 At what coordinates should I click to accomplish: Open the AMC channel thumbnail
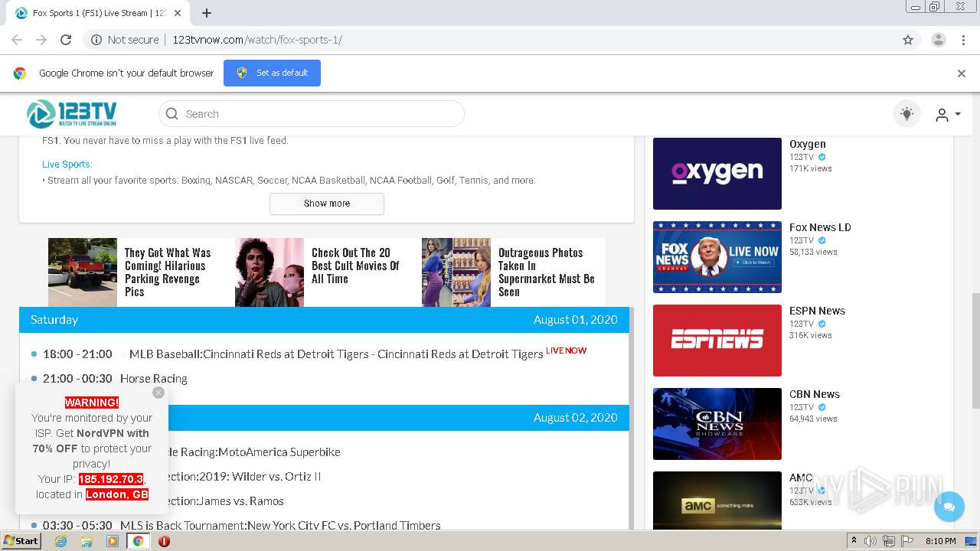click(717, 500)
